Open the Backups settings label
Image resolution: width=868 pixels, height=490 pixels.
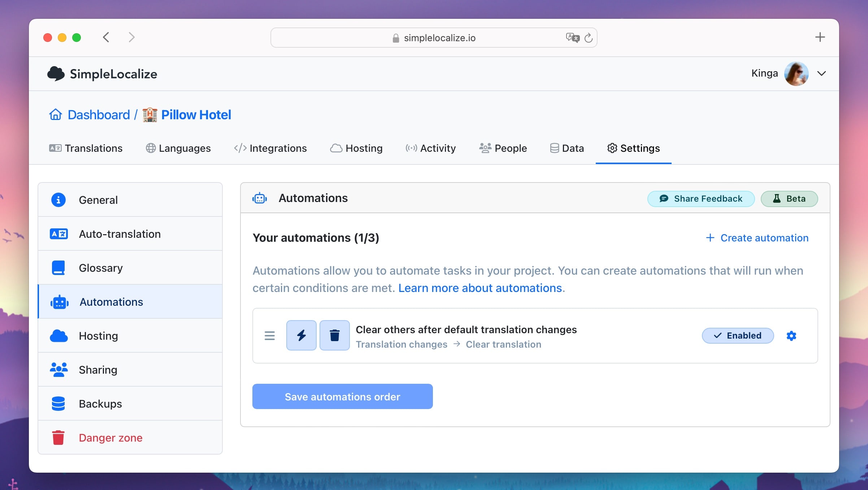100,404
